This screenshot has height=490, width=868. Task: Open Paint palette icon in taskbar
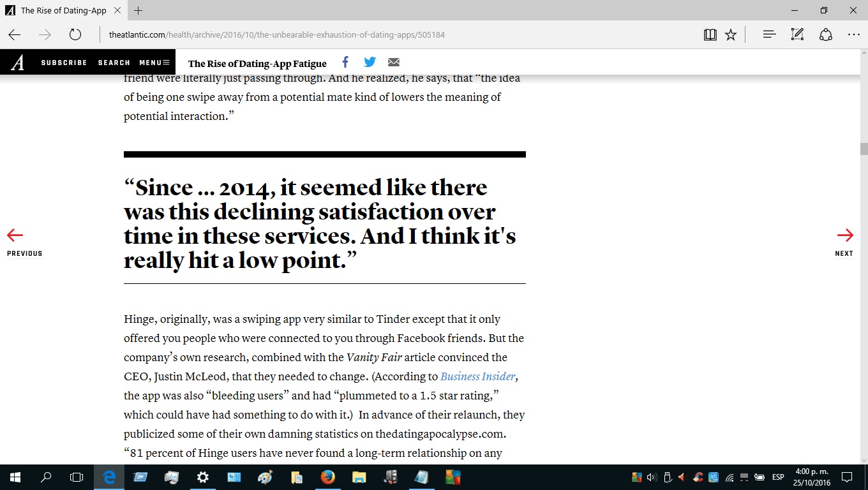tap(265, 477)
